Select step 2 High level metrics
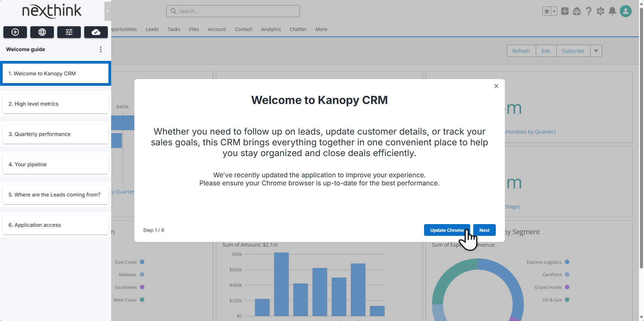This screenshot has height=321, width=644. [x=56, y=104]
